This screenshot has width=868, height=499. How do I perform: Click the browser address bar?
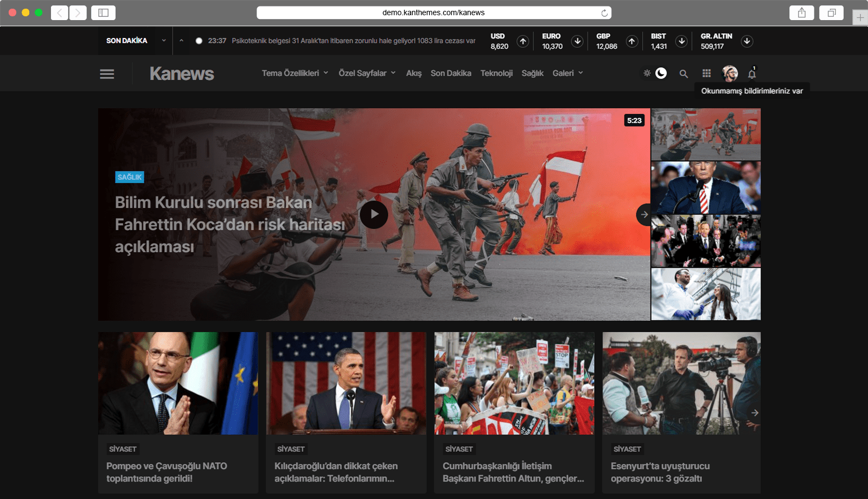(433, 12)
